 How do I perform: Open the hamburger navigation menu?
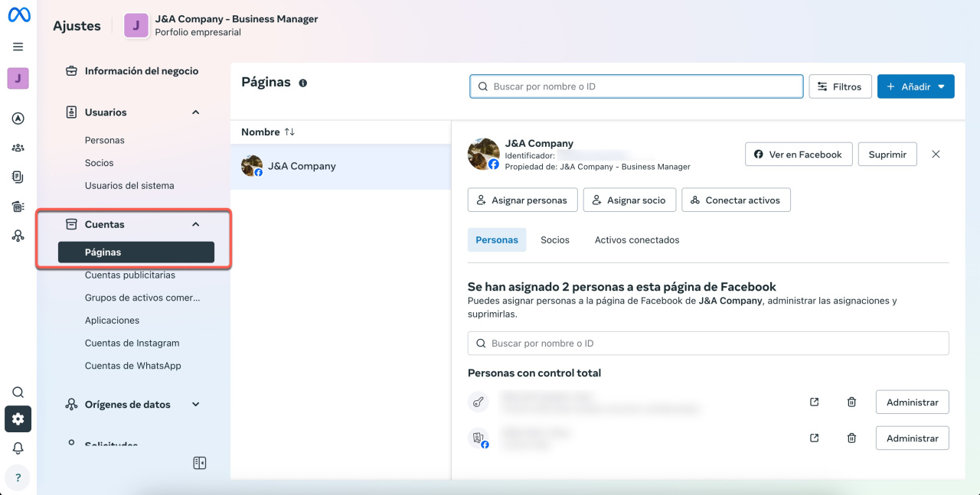pyautogui.click(x=18, y=47)
